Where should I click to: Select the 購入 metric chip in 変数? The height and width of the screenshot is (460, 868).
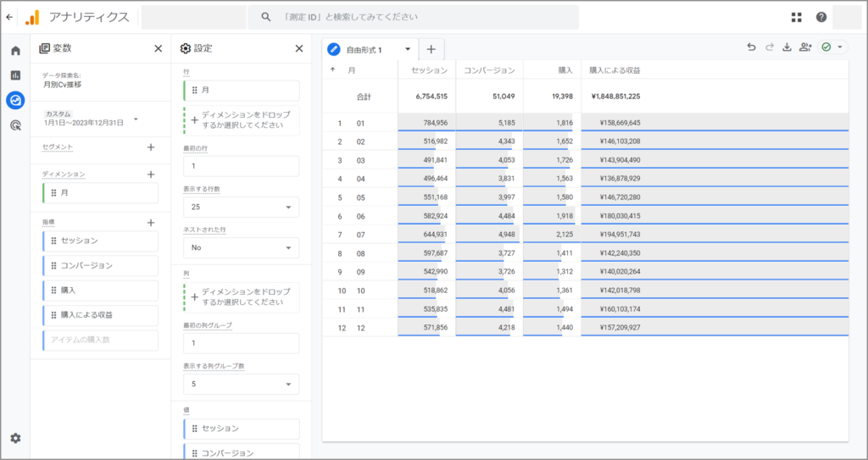tap(100, 290)
